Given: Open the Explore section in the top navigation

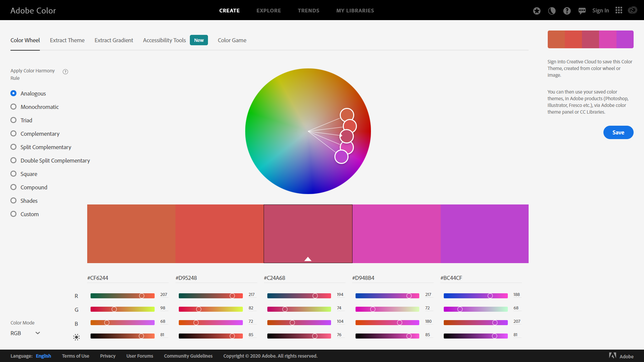Looking at the screenshot, I should point(269,10).
